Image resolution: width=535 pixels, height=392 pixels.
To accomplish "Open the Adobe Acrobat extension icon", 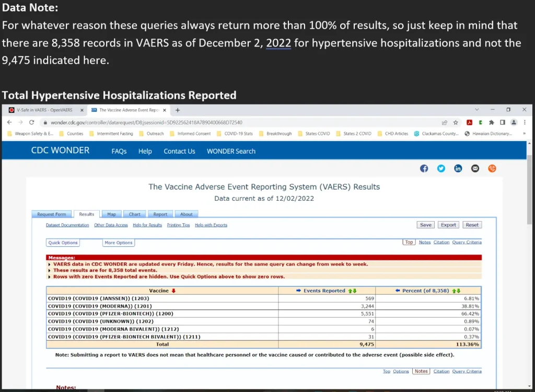I will tap(470, 122).
